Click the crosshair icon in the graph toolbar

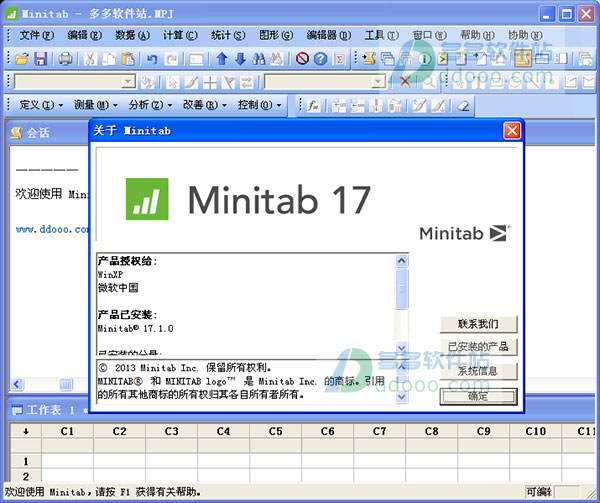coord(210,82)
